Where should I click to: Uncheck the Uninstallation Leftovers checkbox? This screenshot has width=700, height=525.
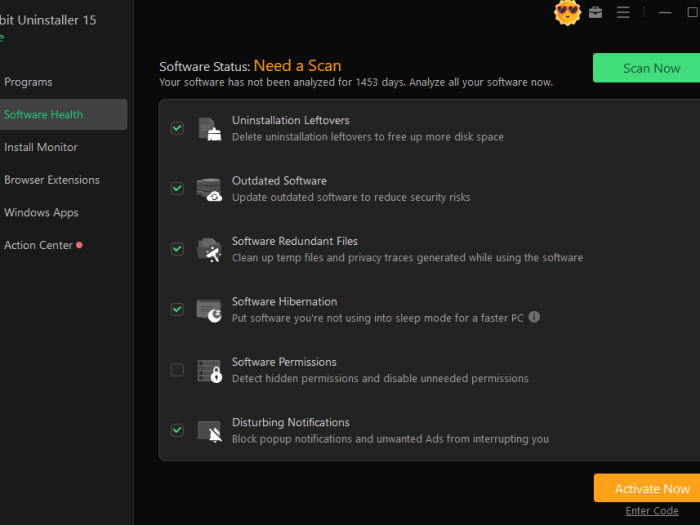177,128
